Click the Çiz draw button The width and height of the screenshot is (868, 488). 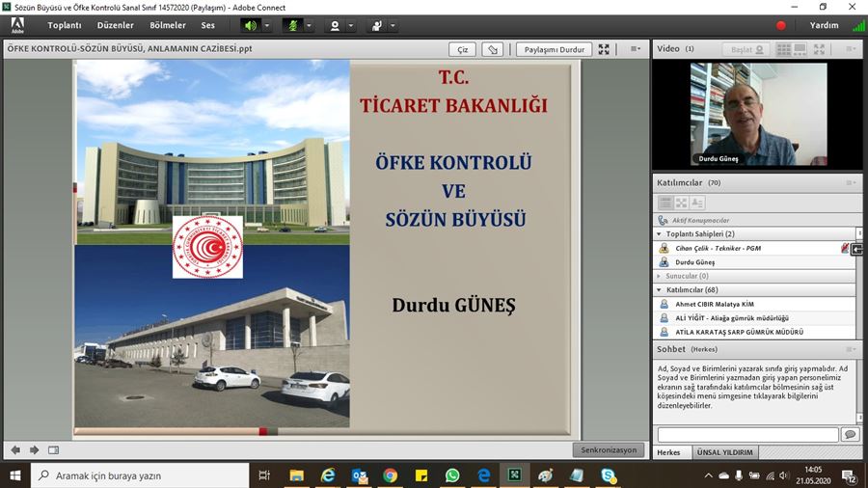click(x=462, y=49)
